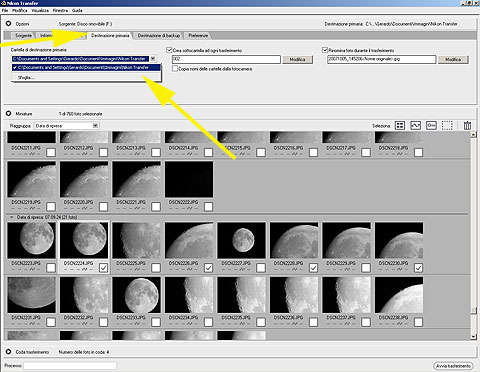The image size is (480, 372).
Task: Disable Rinomina foto durante il trasferimento checkbox
Action: coord(325,50)
